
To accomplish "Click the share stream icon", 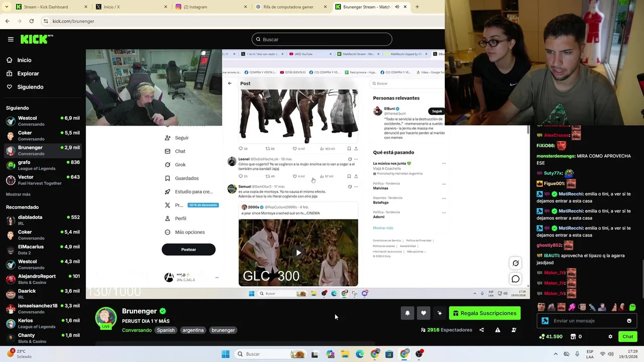I will [481, 330].
